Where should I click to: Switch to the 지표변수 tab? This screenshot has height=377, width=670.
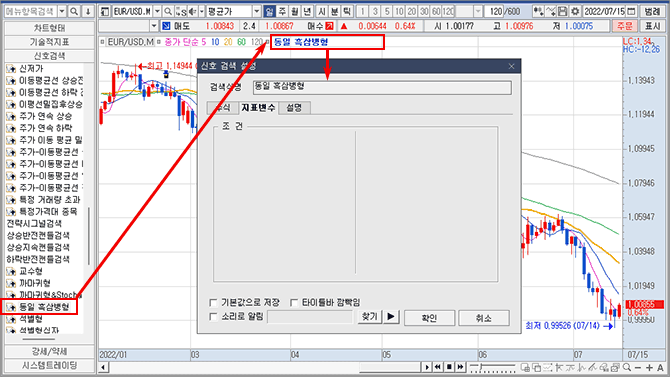pyautogui.click(x=258, y=108)
